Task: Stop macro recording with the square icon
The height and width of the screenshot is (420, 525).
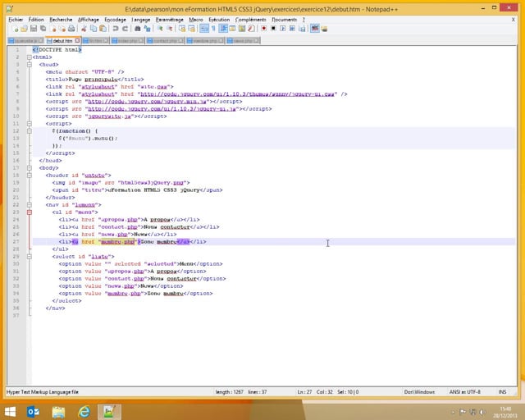Action: point(273,29)
